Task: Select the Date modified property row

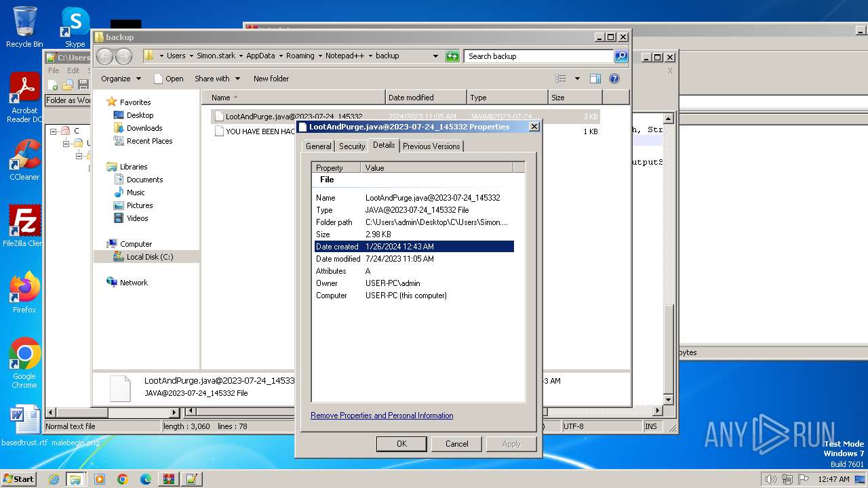Action: click(x=414, y=259)
